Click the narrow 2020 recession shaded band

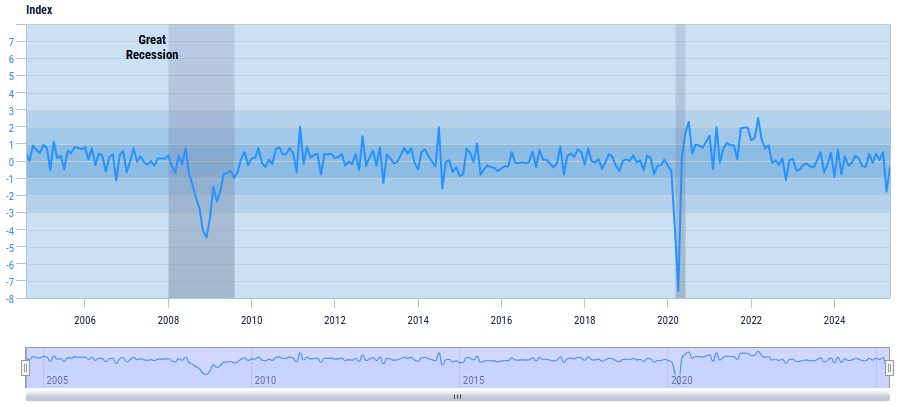point(680,161)
